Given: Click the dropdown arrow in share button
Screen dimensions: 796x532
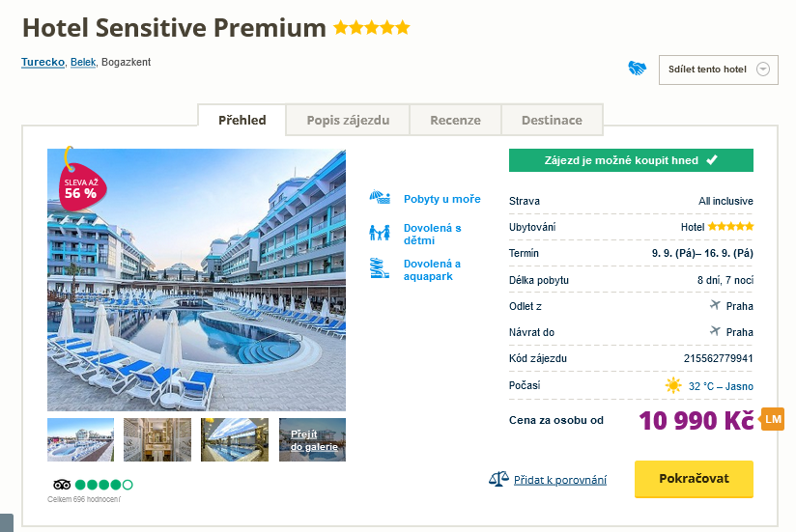Looking at the screenshot, I should [763, 70].
